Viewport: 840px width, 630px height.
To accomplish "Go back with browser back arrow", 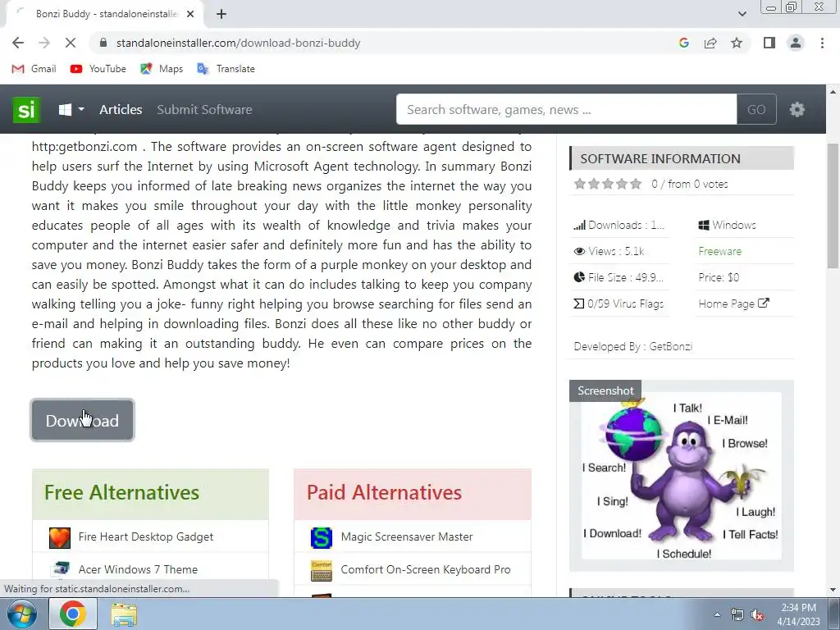I will tap(18, 43).
